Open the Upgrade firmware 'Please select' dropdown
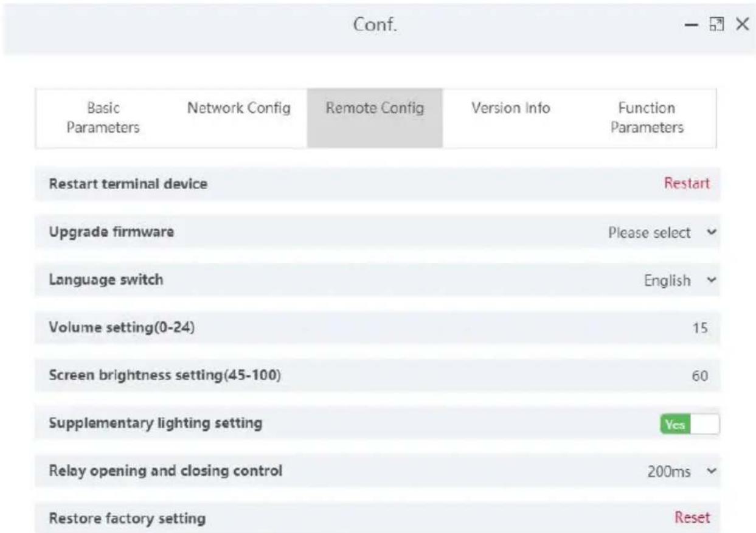The width and height of the screenshot is (756, 533). coord(663,232)
